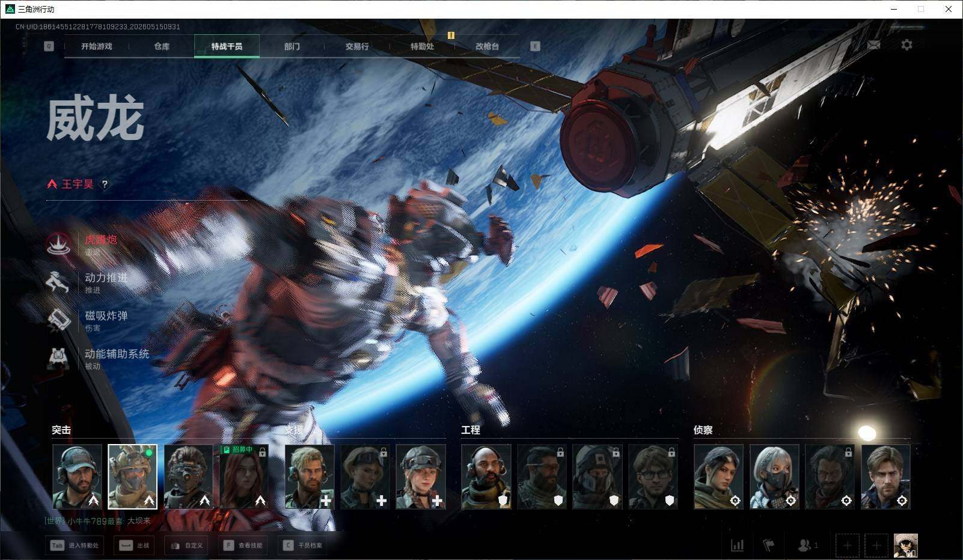This screenshot has height=560, width=963.
Task: Open the 自定义 button
Action: pyautogui.click(x=187, y=546)
